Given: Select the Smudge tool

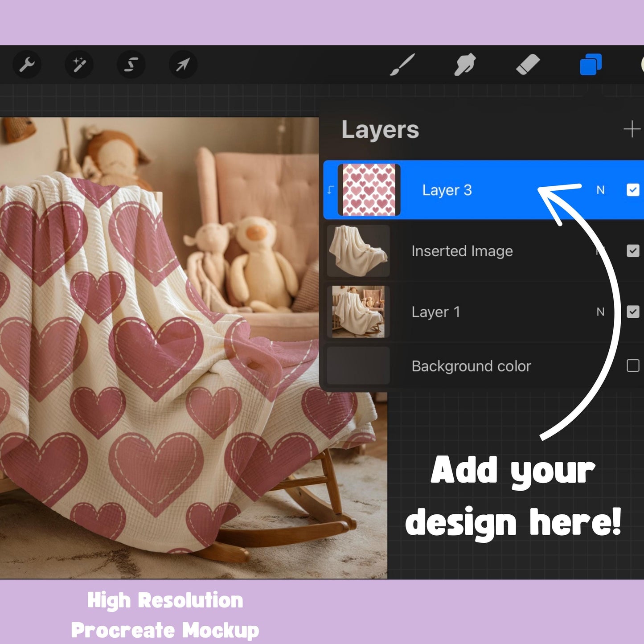Looking at the screenshot, I should pos(465,65).
